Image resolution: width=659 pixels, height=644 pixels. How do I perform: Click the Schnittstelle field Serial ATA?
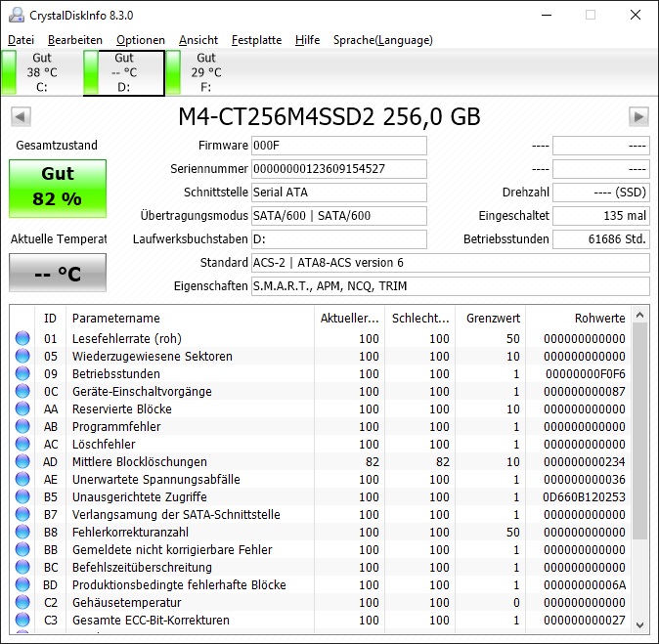coord(339,193)
